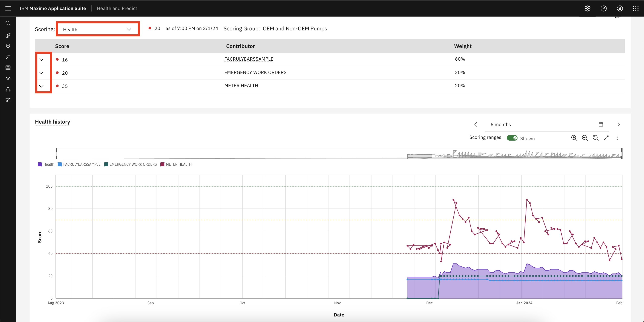644x322 pixels.
Task: Expand the EMERGENCY WORK ORDERS score row
Action: tap(42, 73)
